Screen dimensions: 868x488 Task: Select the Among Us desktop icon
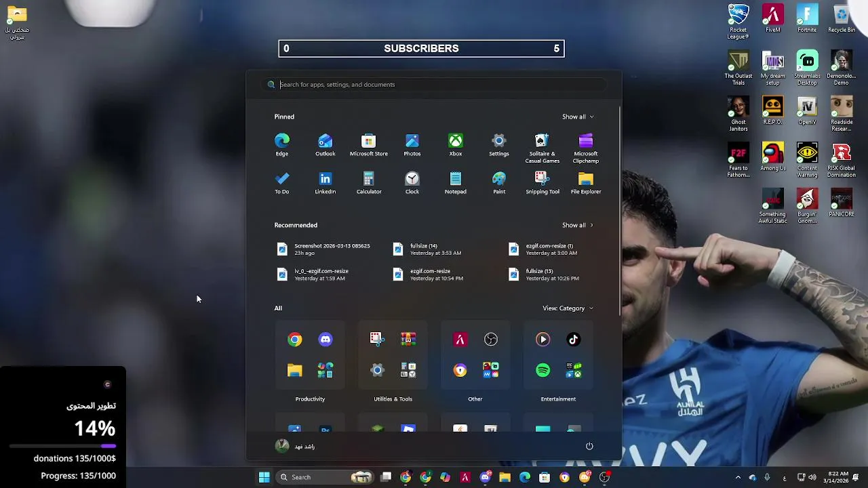pyautogui.click(x=773, y=157)
